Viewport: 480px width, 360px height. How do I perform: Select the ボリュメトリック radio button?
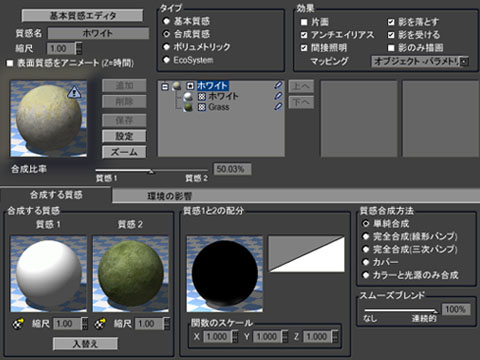click(x=166, y=47)
